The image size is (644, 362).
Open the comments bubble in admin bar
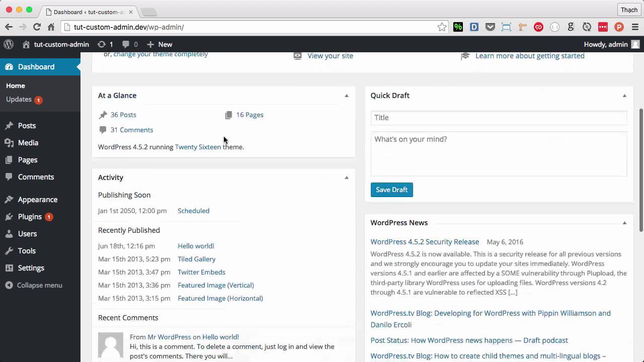coord(130,44)
